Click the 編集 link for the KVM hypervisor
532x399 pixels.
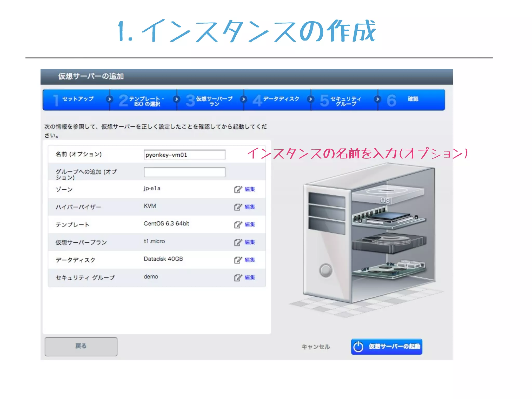coord(250,207)
